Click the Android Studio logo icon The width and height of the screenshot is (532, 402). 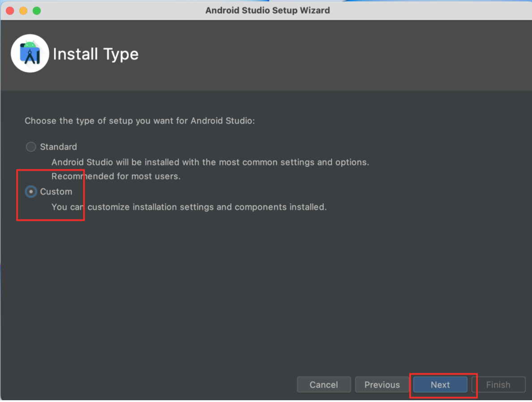[30, 54]
